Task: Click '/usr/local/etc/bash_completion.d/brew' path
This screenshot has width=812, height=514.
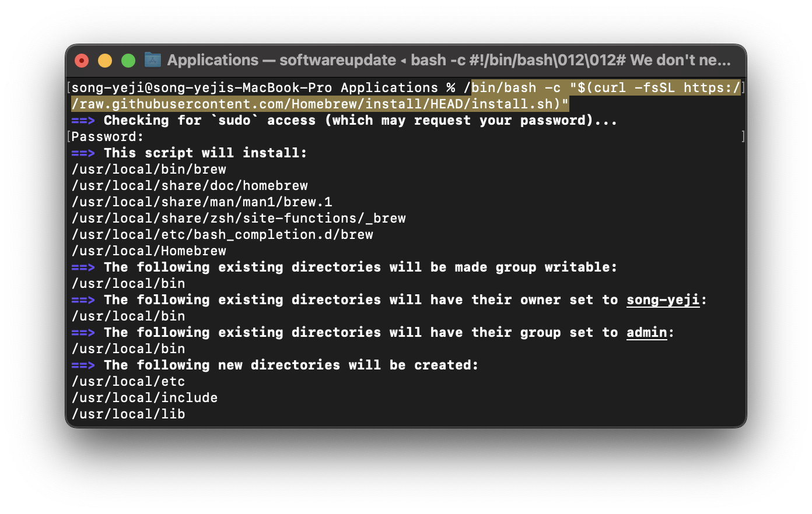Action: (222, 234)
